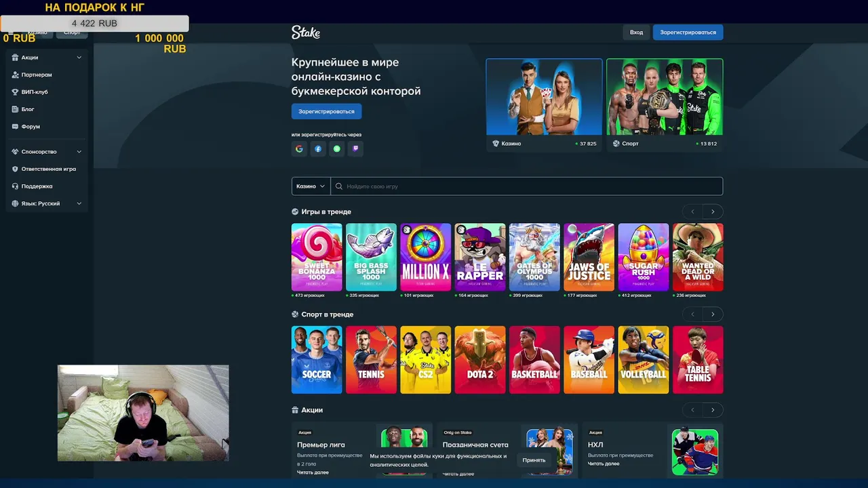Click the Акции gift icon in sidebar
This screenshot has height=488, width=868.
(x=15, y=58)
